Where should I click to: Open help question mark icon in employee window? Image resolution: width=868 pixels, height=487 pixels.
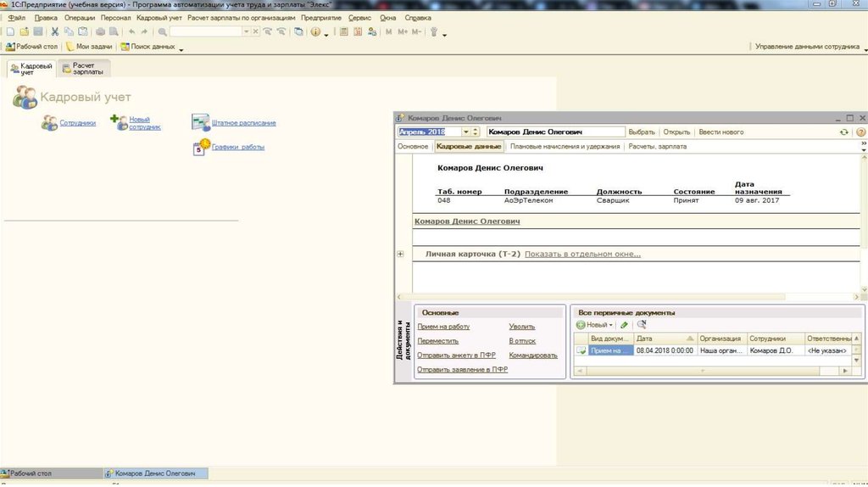(860, 132)
